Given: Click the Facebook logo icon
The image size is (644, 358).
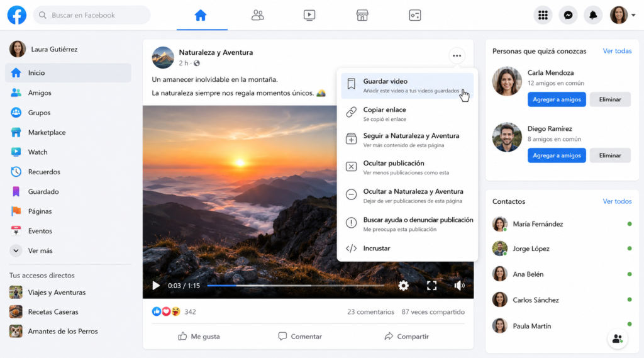Looking at the screenshot, I should [17, 15].
